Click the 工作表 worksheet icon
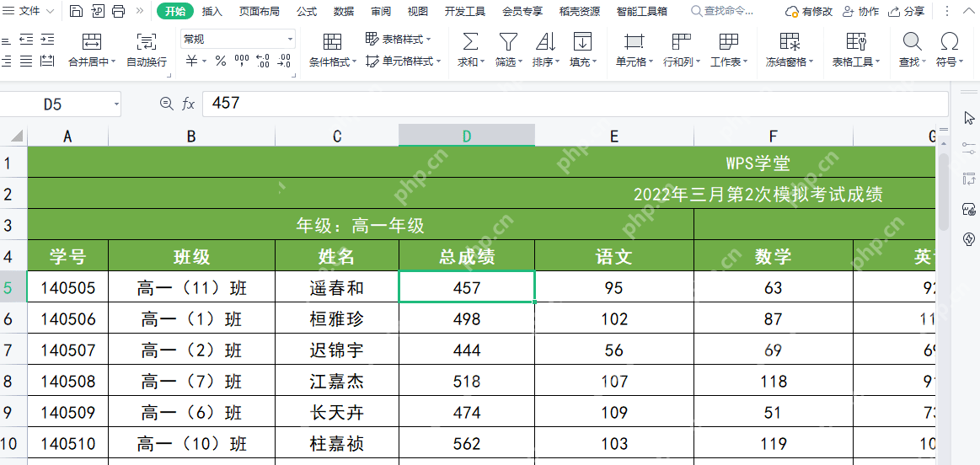Screen dimensions: 980x465 pos(728,42)
